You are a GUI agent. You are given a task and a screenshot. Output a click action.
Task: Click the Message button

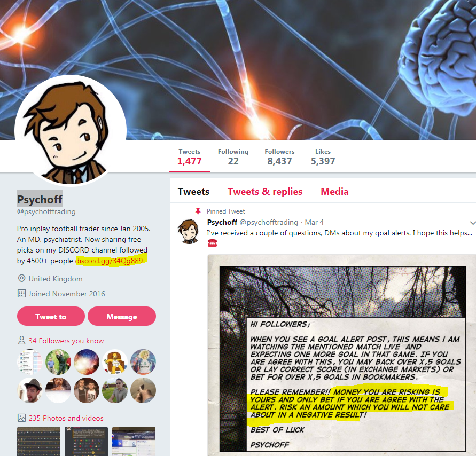pos(122,316)
